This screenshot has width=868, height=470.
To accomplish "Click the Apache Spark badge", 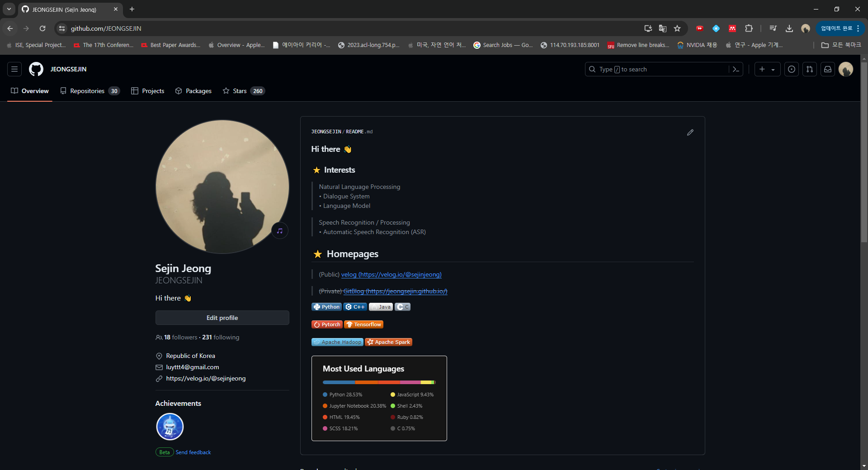I will click(x=389, y=342).
